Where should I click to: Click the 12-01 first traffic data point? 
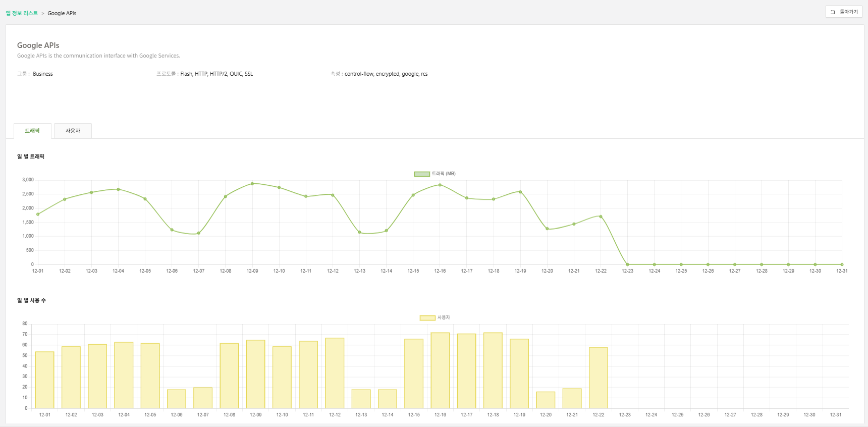tap(38, 215)
